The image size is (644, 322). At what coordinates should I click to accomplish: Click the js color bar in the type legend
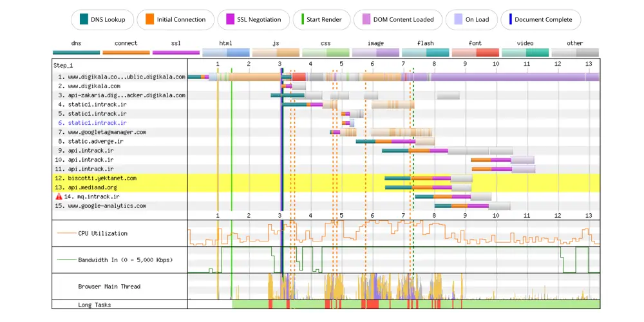point(276,52)
